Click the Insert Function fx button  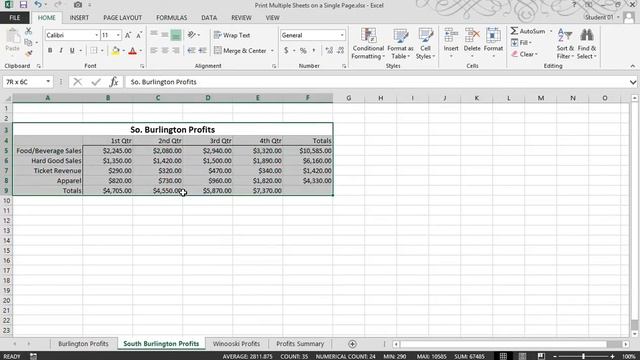(113, 82)
